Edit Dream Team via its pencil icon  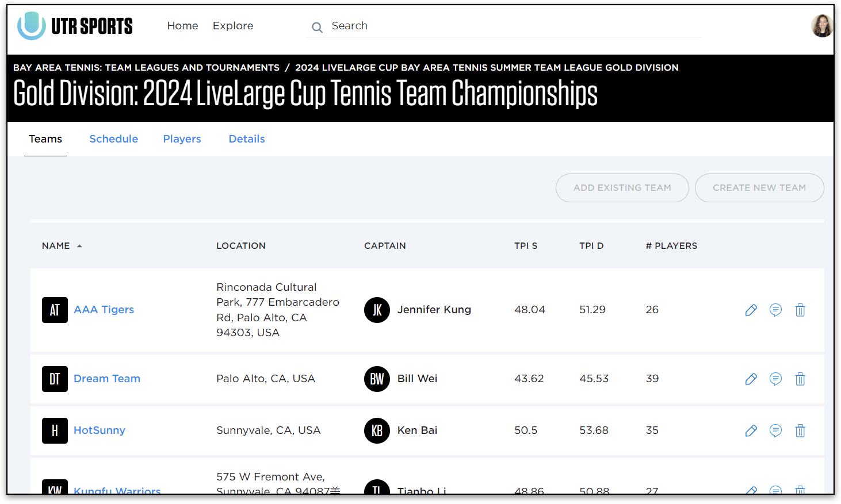[751, 379]
